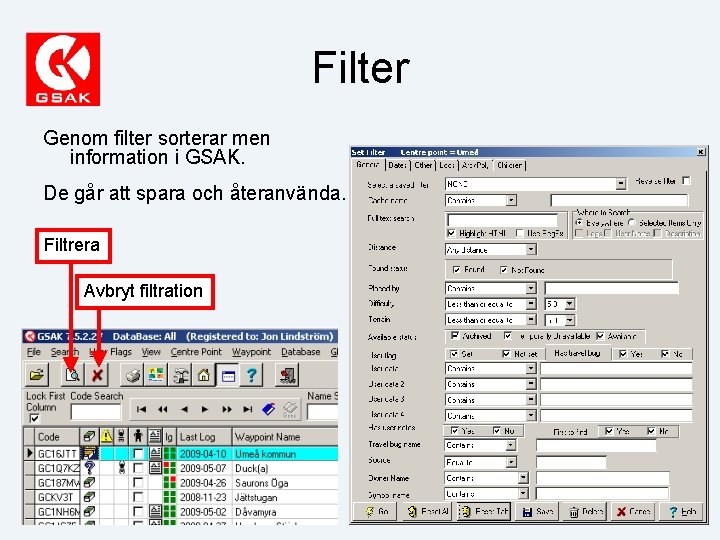
Task: Open the File menu
Action: click(x=34, y=352)
